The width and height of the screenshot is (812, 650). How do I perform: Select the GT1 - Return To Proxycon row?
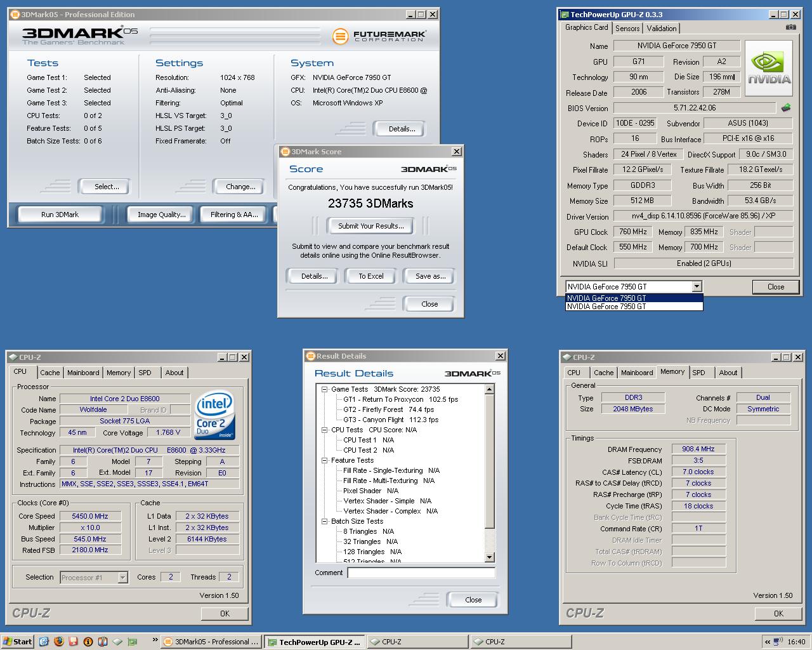400,399
